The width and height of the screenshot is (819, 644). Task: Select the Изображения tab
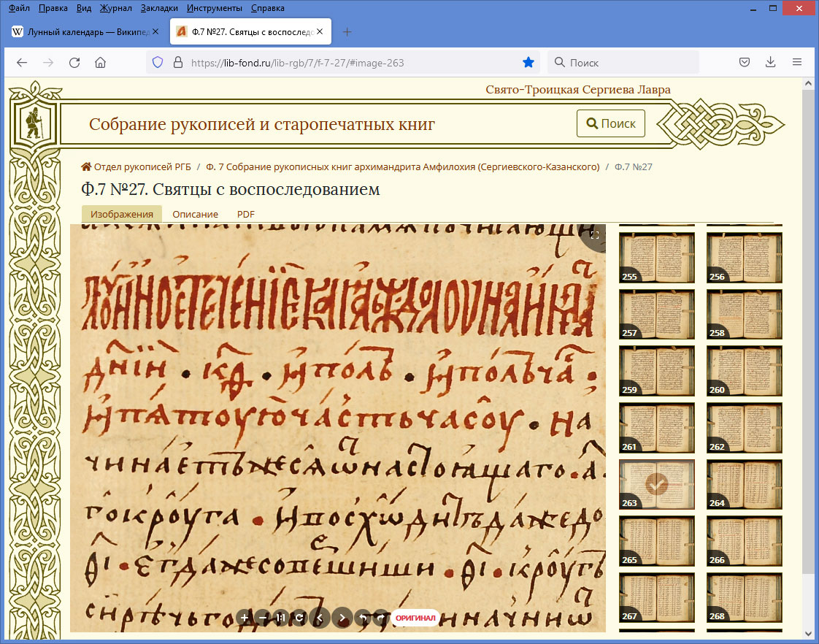point(122,214)
